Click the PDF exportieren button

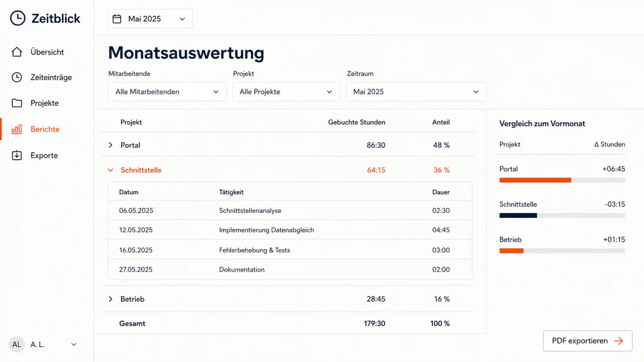coord(588,341)
